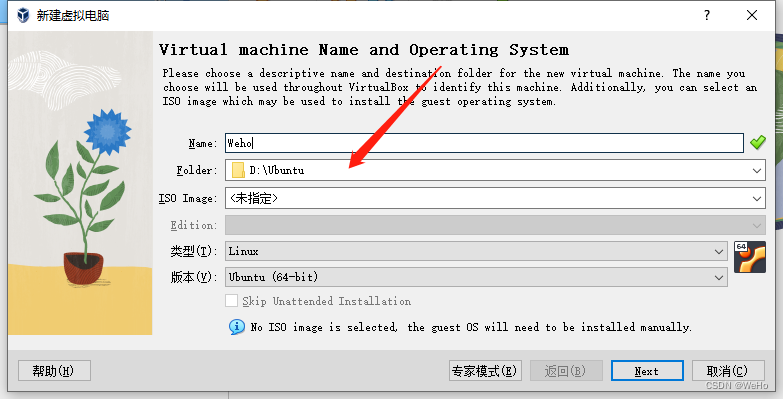The height and width of the screenshot is (399, 783).
Task: Click the 返回(B) back button
Action: pyautogui.click(x=566, y=371)
